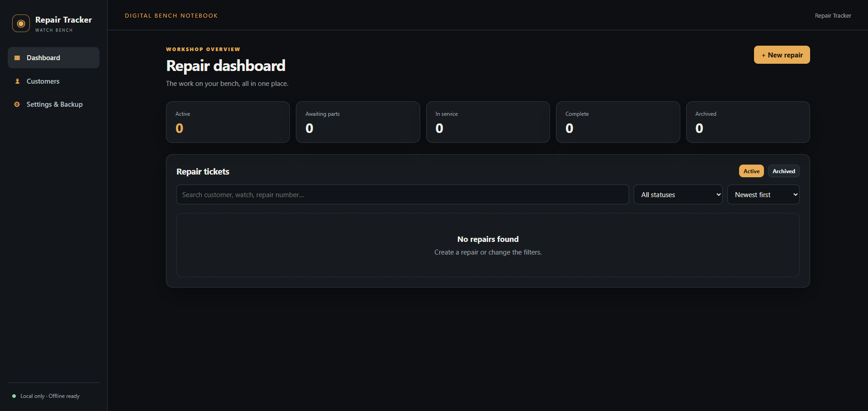Click the Dashboard grid icon in the sidebar

click(x=17, y=58)
